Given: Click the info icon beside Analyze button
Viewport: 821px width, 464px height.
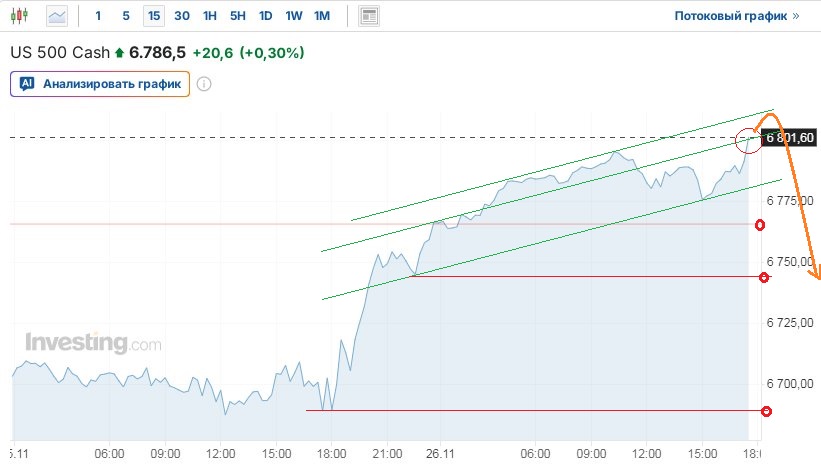Looking at the screenshot, I should 204,84.
